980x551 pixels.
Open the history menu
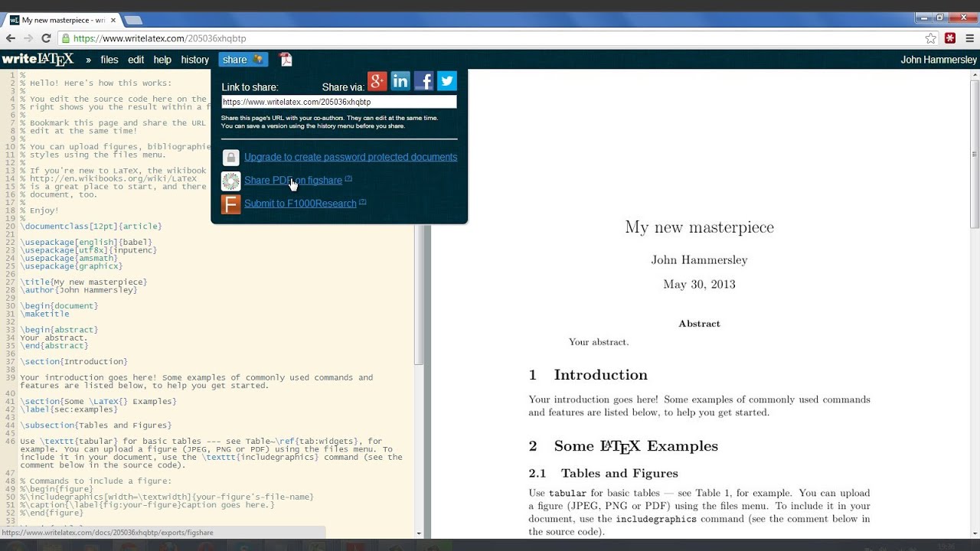195,60
